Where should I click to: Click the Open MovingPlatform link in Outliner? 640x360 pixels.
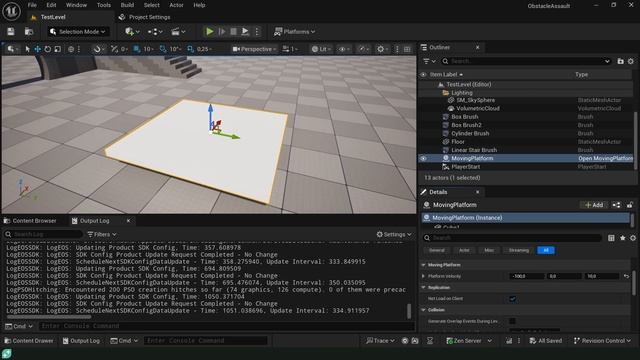click(x=605, y=158)
